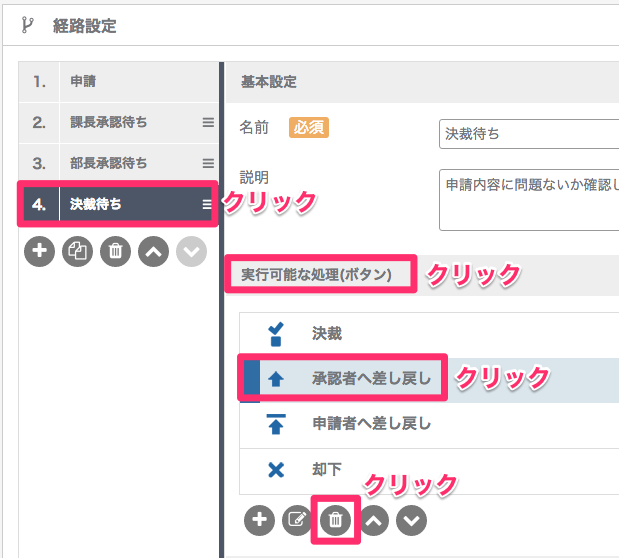This screenshot has height=558, width=619.
Task: Click the 決裁 checkmark icon
Action: pyautogui.click(x=276, y=334)
